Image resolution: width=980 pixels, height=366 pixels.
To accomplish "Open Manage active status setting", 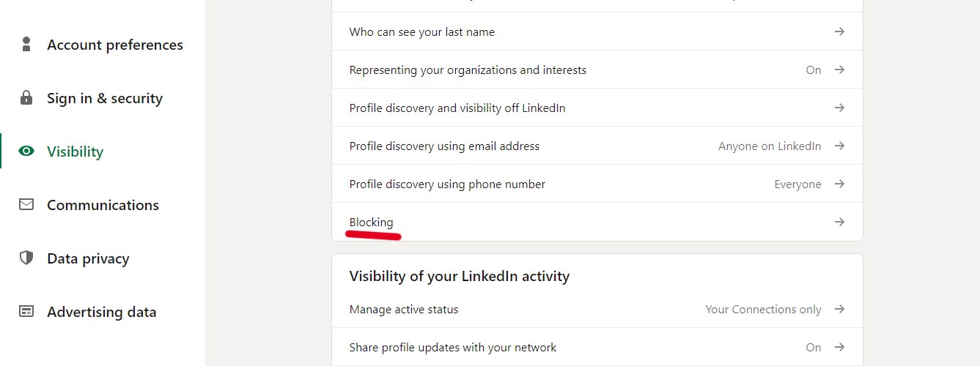I will (x=597, y=309).
